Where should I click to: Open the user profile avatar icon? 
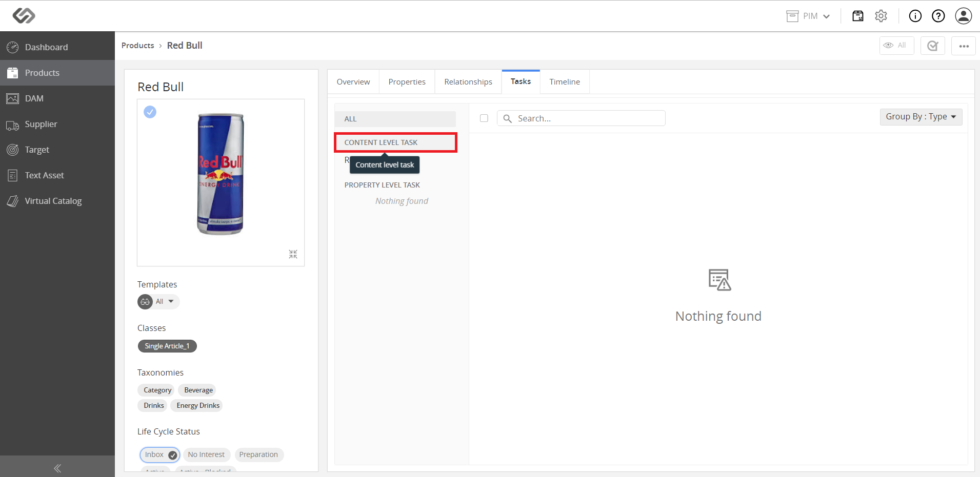[964, 16]
